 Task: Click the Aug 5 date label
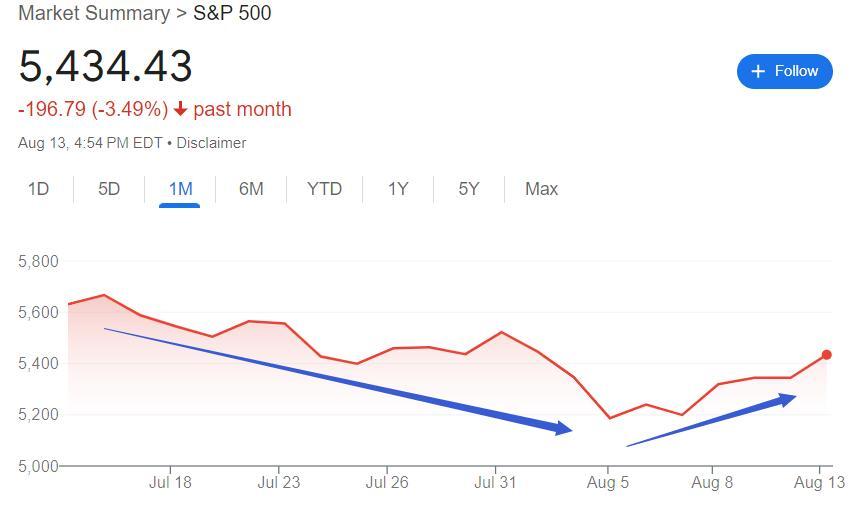pyautogui.click(x=607, y=482)
